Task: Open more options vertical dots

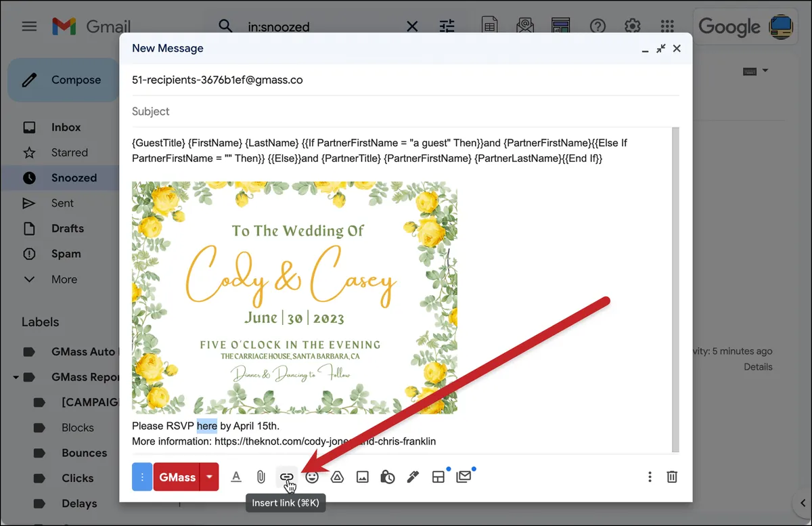Action: coord(650,477)
